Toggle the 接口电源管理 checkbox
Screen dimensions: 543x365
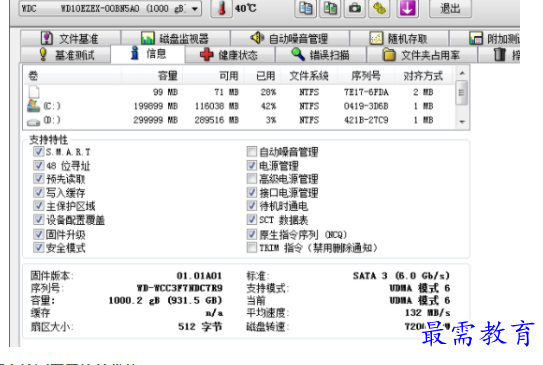(x=252, y=192)
